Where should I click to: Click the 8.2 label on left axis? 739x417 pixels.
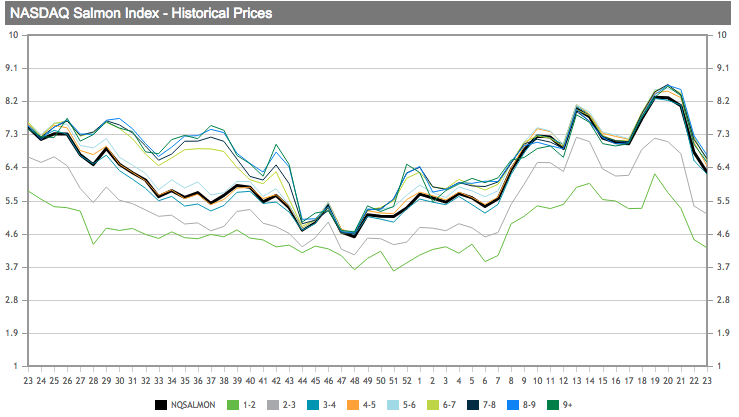[x=12, y=101]
